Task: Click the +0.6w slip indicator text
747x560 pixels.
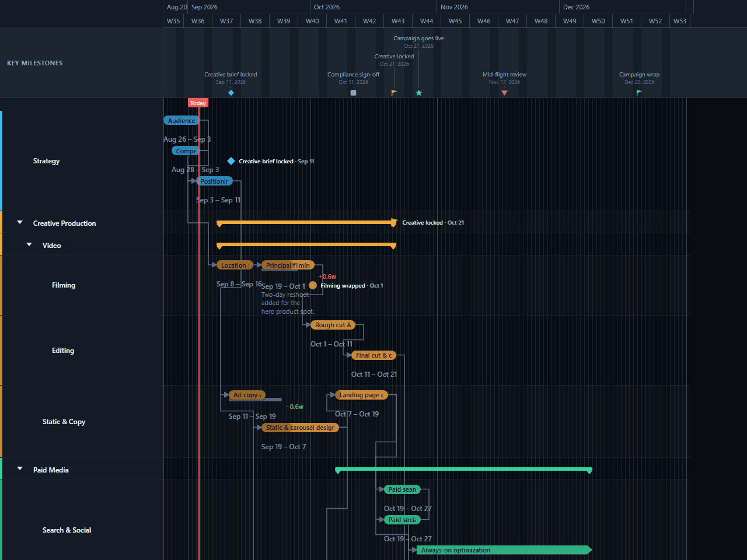Action: pos(327,276)
